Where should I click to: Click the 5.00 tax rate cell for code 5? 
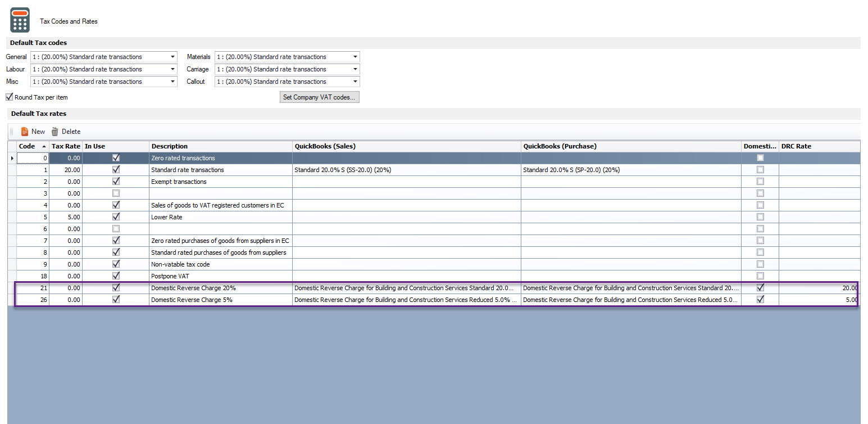(x=66, y=217)
